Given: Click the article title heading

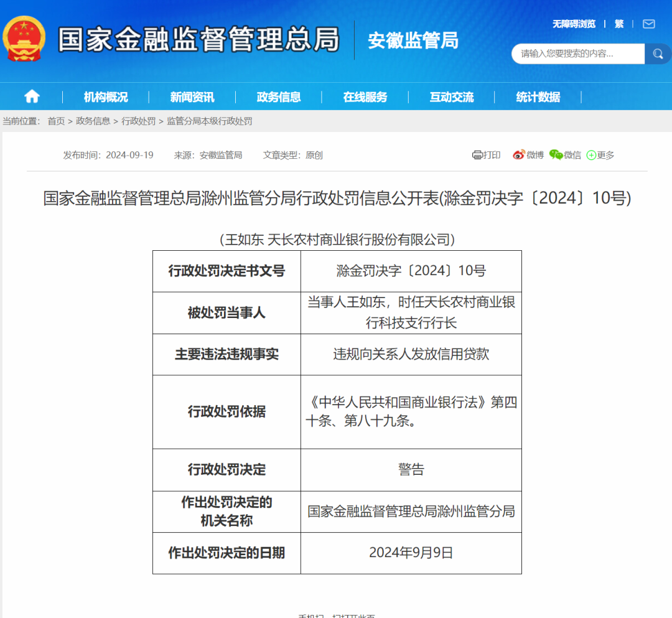Looking at the screenshot, I should (337, 199).
